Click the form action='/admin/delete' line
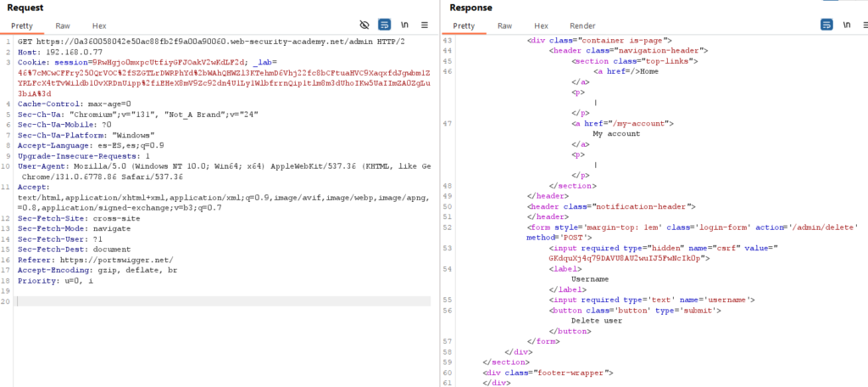Screen dimensions: 868x387 coord(692,227)
